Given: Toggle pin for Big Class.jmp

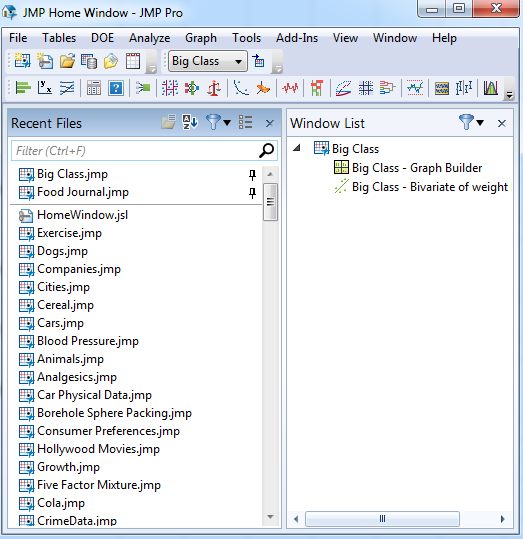Looking at the screenshot, I should point(252,175).
